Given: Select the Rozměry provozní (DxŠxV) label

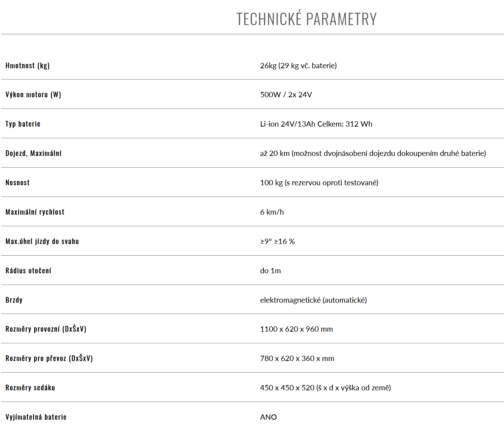Looking at the screenshot, I should coord(46,329).
